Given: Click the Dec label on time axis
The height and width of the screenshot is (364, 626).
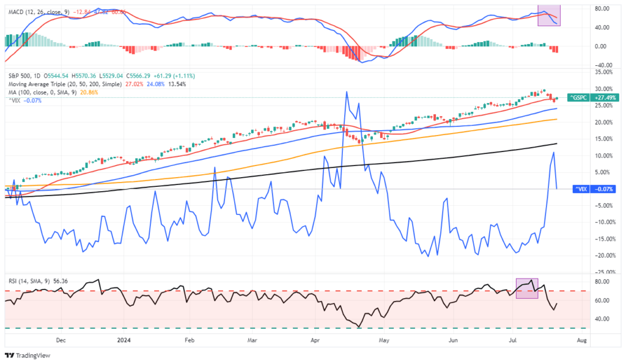Looking at the screenshot, I should tap(61, 340).
